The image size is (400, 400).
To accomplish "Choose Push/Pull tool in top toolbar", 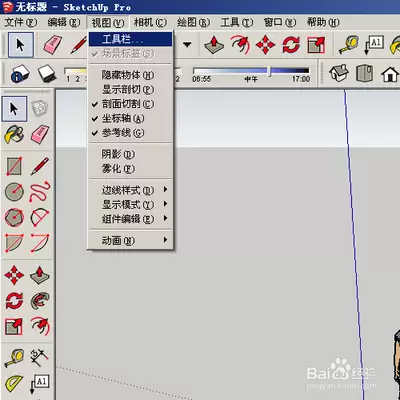I will 214,45.
